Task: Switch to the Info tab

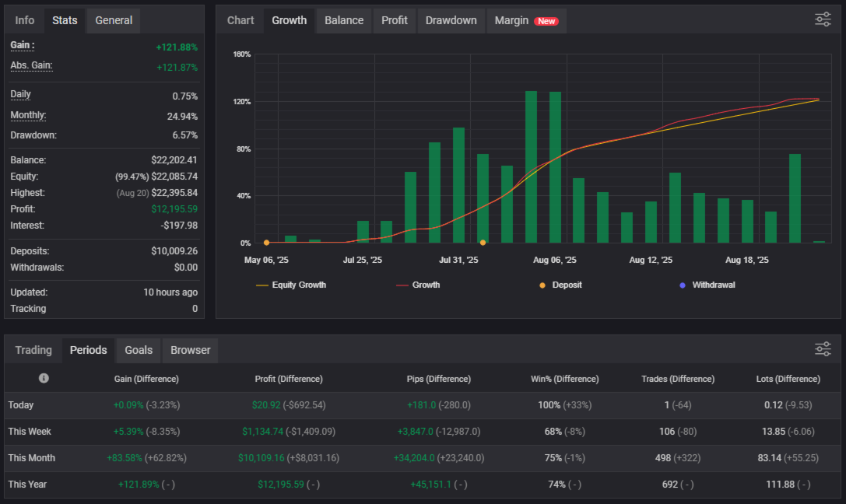Action: pyautogui.click(x=24, y=20)
